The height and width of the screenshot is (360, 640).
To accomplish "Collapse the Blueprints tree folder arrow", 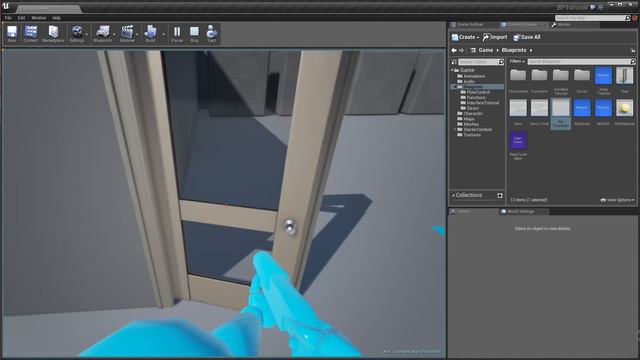I will click(x=455, y=87).
